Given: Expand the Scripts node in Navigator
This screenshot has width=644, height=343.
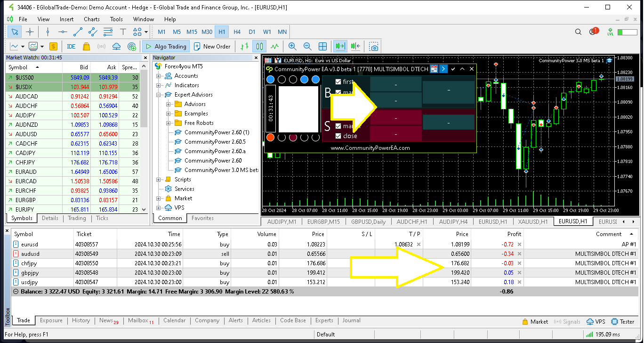Looking at the screenshot, I should pos(158,180).
